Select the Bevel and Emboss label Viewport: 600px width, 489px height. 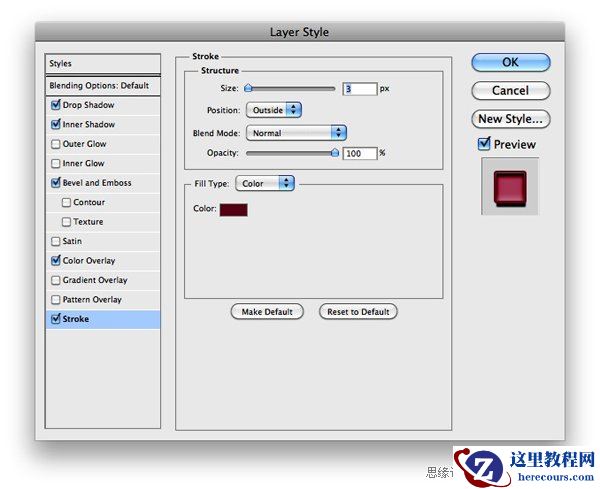[97, 183]
